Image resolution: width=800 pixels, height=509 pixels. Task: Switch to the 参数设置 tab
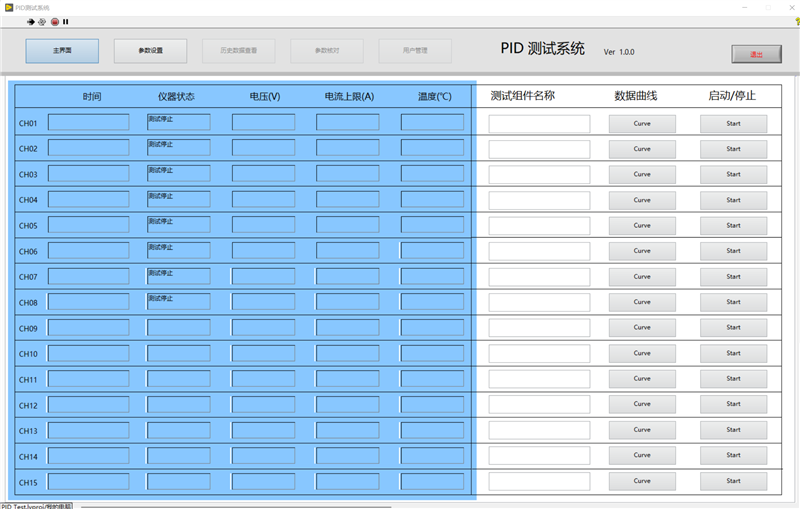[x=150, y=51]
